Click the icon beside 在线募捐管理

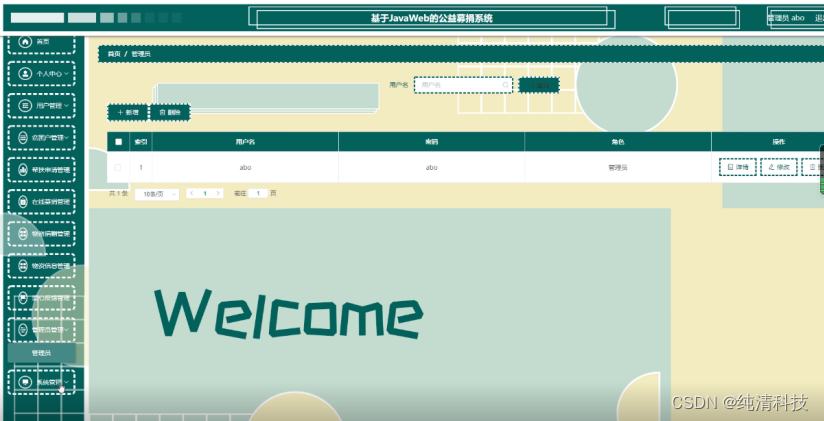click(x=23, y=201)
